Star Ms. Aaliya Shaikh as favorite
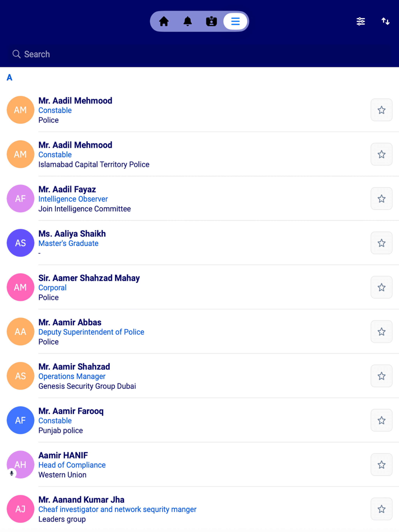Viewport: 399px width, 532px height. click(x=381, y=243)
